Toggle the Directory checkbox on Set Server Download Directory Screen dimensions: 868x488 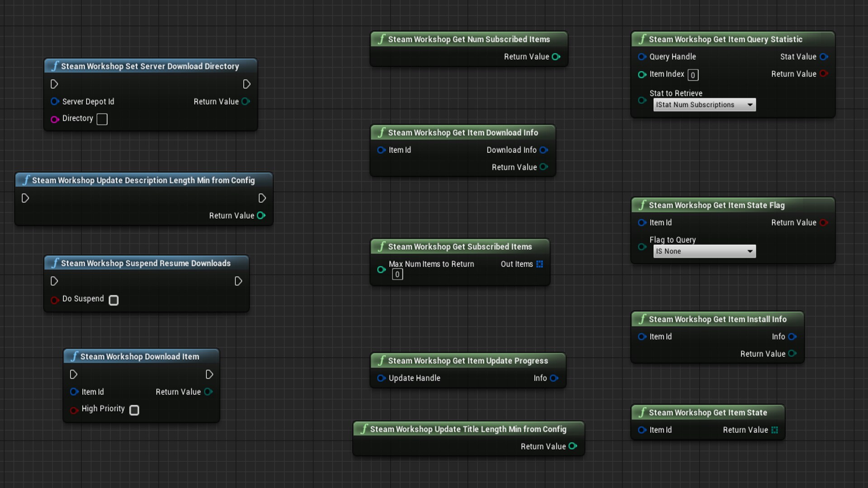point(101,119)
